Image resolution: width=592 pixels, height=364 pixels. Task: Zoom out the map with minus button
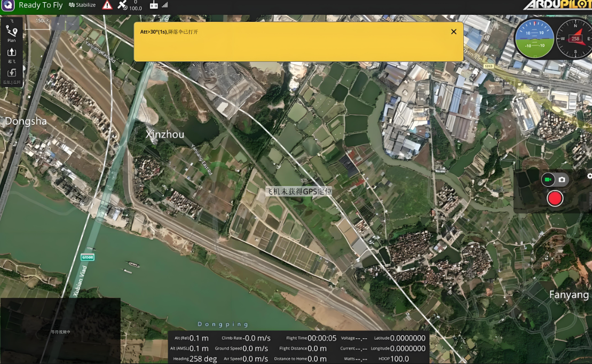click(x=73, y=23)
